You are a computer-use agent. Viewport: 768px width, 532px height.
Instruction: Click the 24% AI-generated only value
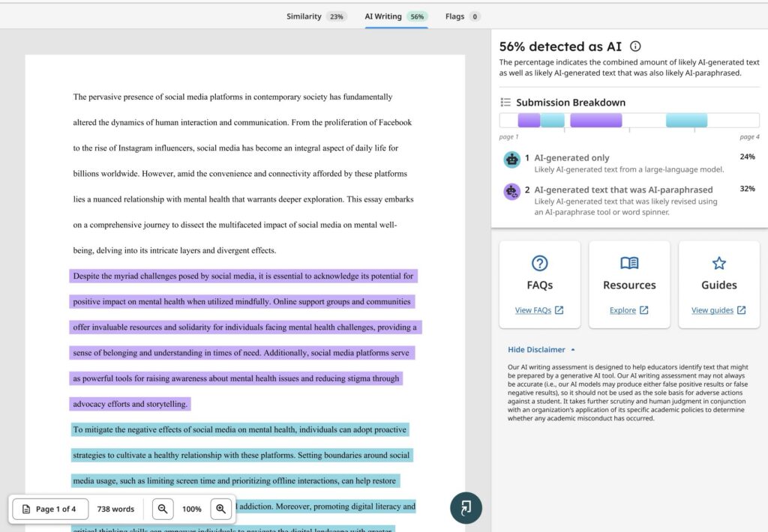point(748,157)
